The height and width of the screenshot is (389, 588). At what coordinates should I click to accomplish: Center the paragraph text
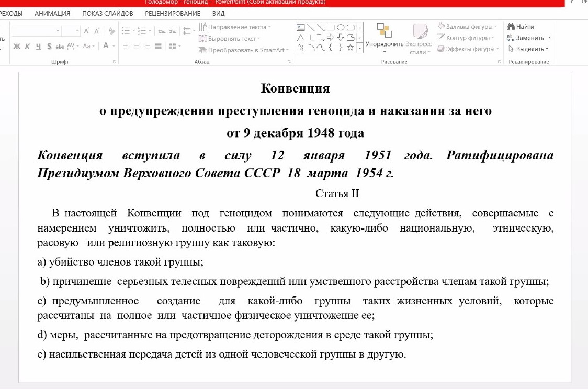[x=137, y=46]
